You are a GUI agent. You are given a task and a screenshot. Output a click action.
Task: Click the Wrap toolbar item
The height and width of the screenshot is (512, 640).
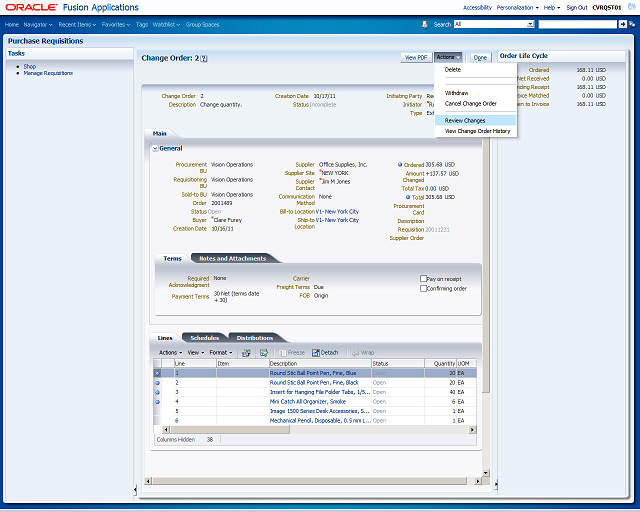coord(363,353)
